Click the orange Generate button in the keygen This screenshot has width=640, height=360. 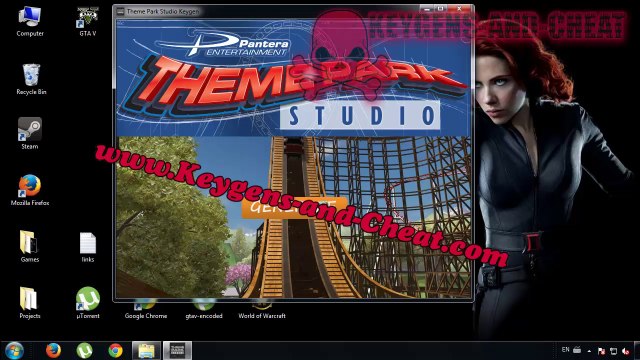[x=294, y=207]
